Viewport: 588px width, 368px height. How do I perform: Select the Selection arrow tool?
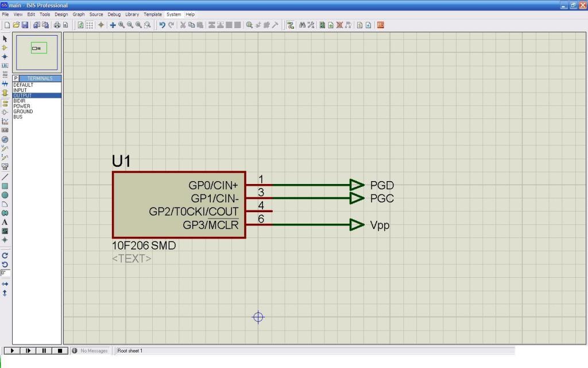click(5, 39)
